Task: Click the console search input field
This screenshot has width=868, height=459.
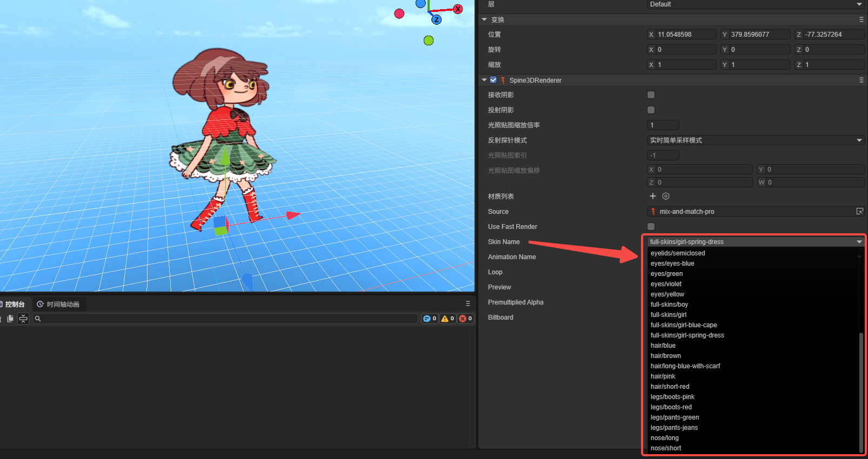Action: pyautogui.click(x=227, y=319)
